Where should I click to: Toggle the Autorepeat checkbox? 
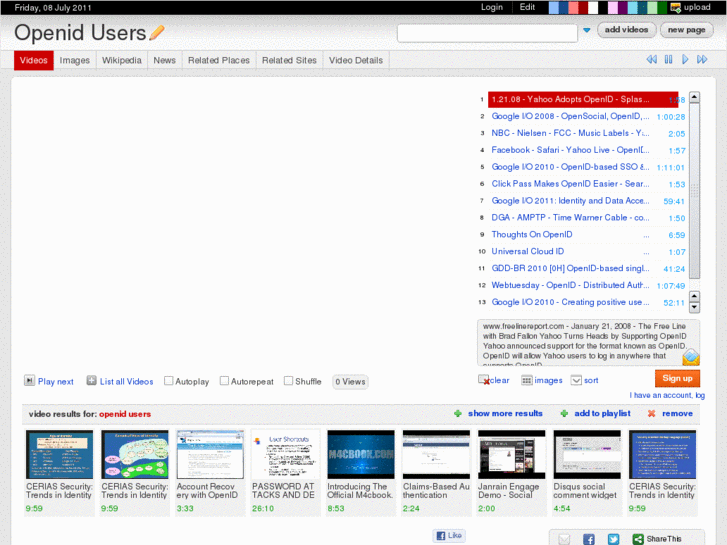pos(224,381)
